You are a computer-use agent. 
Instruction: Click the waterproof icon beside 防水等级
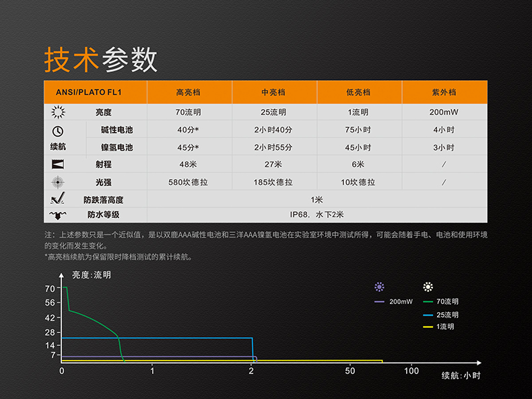(x=58, y=215)
